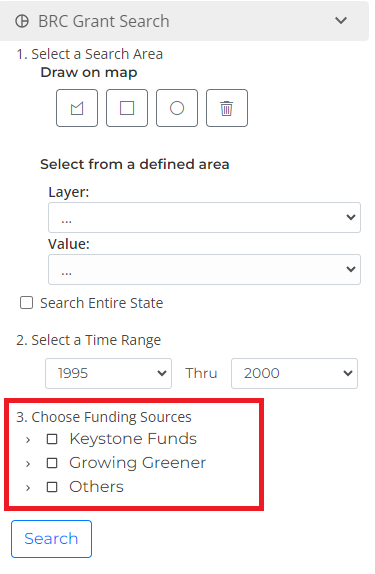Open the end year 2000 dropdown

pyautogui.click(x=294, y=373)
